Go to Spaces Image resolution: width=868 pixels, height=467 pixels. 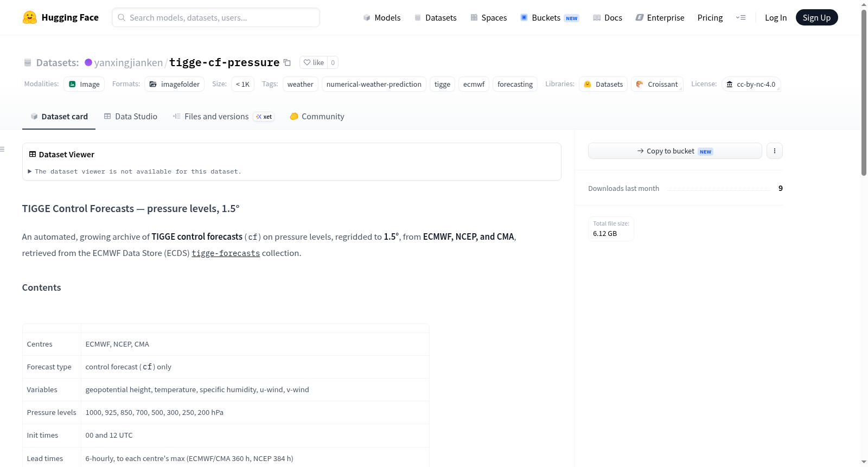(x=489, y=17)
